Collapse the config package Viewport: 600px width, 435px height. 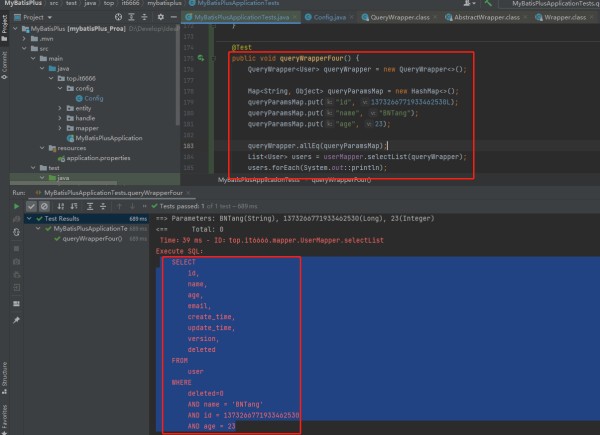pyautogui.click(x=60, y=88)
